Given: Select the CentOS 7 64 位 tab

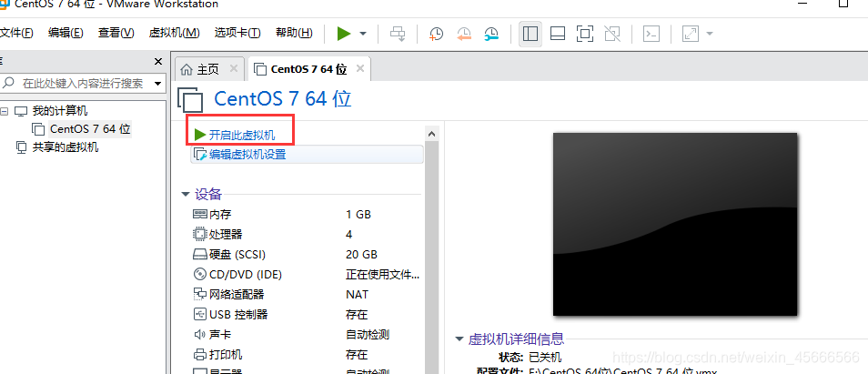Looking at the screenshot, I should tap(308, 69).
